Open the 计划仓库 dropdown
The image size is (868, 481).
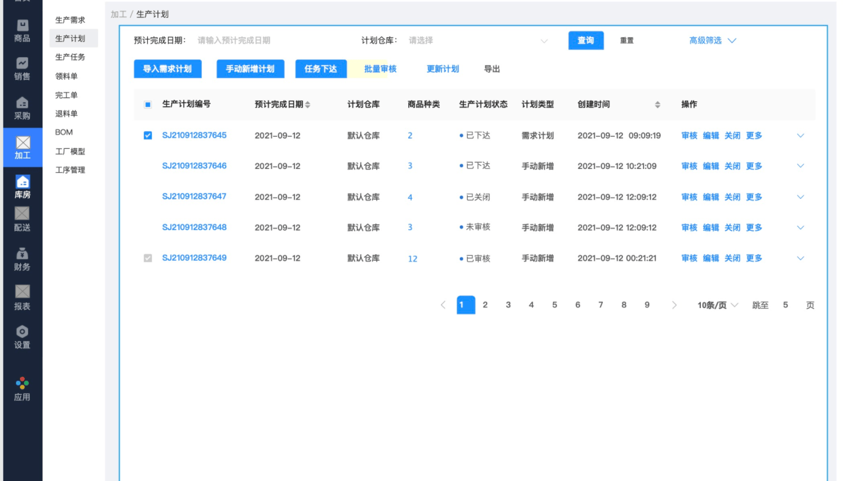tap(479, 41)
